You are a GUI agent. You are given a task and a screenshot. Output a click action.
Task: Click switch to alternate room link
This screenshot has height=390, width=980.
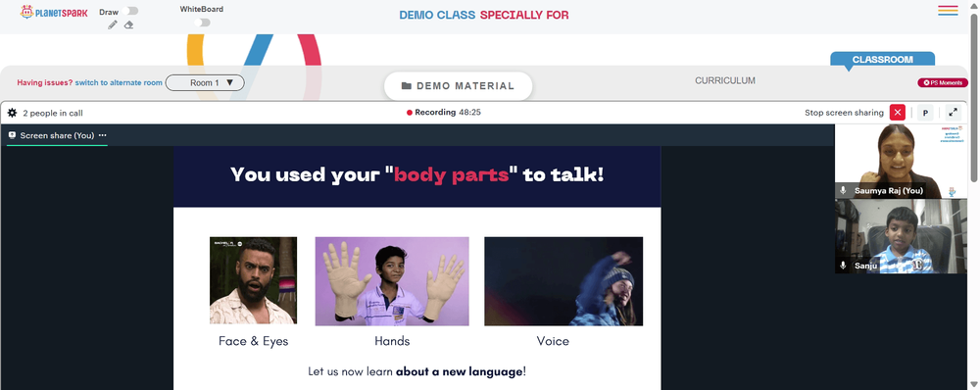(119, 82)
